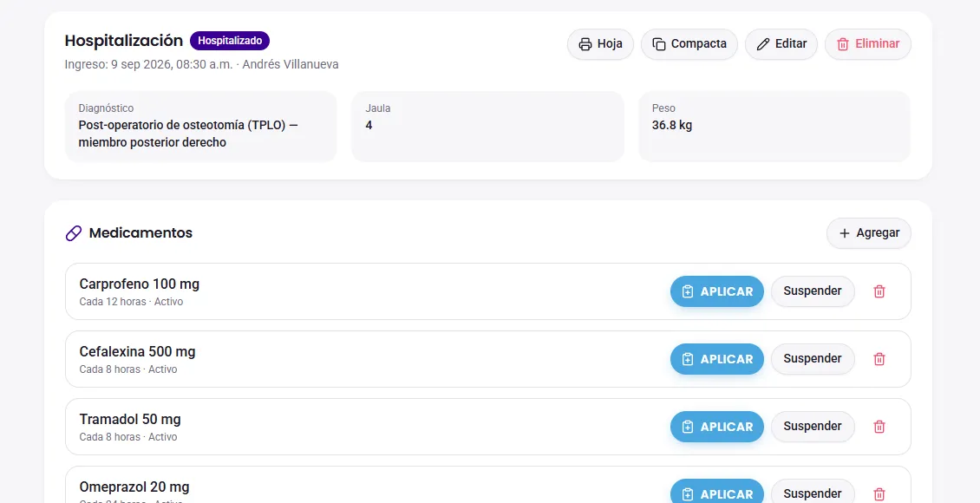Click trash icon in Omeprazol 20 mg row
The height and width of the screenshot is (503, 980).
879,493
